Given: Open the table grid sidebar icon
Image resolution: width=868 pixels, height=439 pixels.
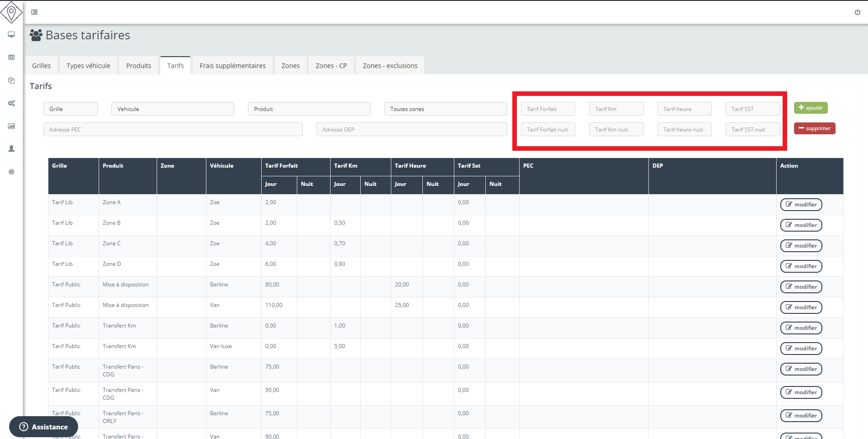Looking at the screenshot, I should [x=11, y=58].
